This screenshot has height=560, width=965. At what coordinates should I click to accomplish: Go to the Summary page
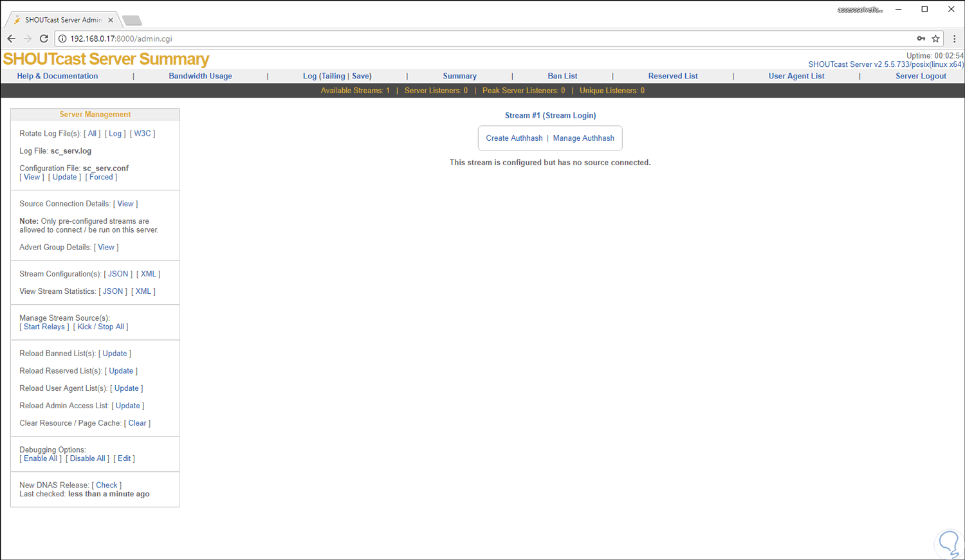[459, 76]
